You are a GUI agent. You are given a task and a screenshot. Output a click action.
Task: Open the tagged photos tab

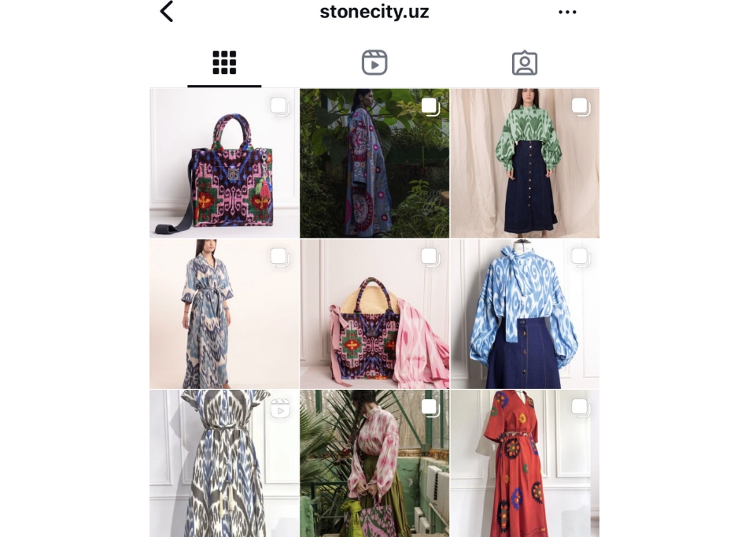(x=525, y=63)
